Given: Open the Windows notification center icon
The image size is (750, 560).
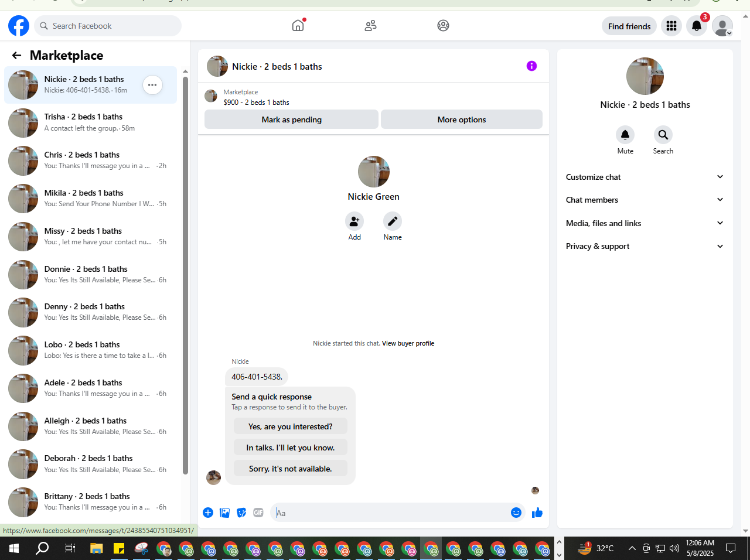Looking at the screenshot, I should pos(731,548).
